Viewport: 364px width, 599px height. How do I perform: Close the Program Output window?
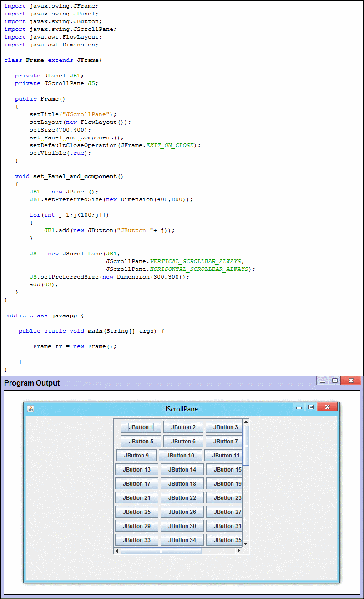click(x=351, y=381)
